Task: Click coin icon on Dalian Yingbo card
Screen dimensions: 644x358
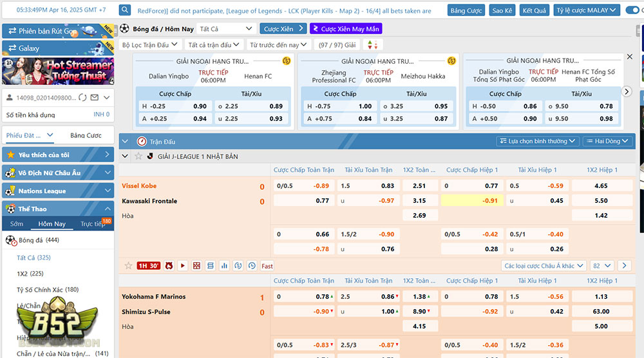Action: pyautogui.click(x=287, y=61)
